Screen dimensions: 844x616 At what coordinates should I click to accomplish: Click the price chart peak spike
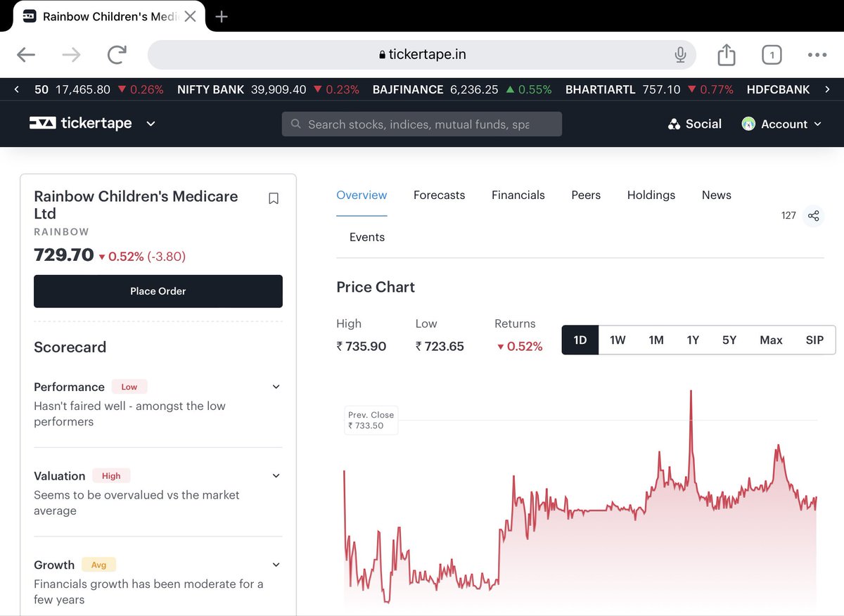point(691,392)
